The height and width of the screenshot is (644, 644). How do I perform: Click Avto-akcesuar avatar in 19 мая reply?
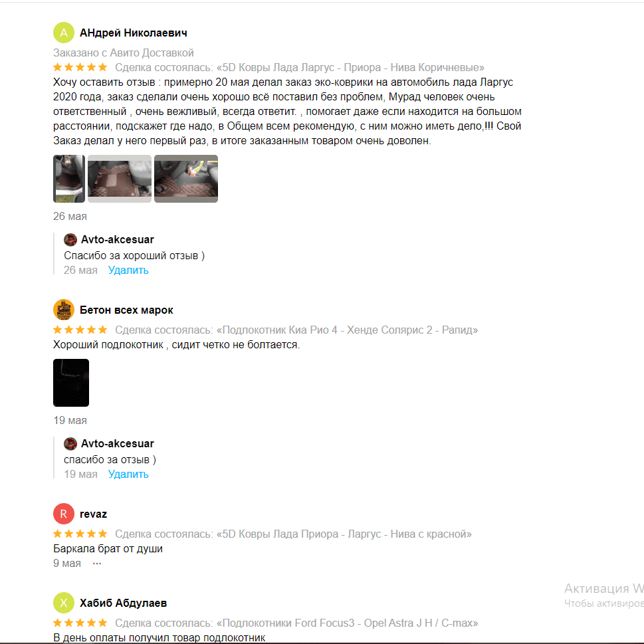point(70,443)
